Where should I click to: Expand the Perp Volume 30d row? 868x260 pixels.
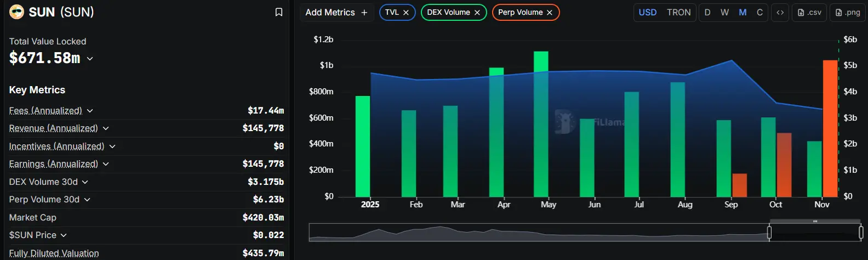[x=87, y=200]
